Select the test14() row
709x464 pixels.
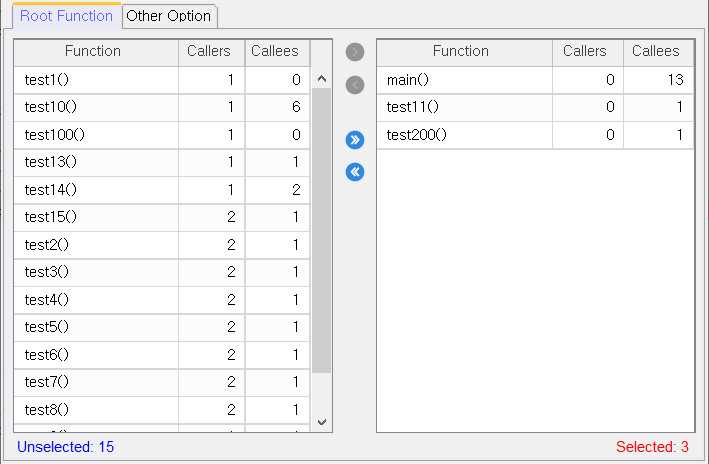pyautogui.click(x=162, y=190)
